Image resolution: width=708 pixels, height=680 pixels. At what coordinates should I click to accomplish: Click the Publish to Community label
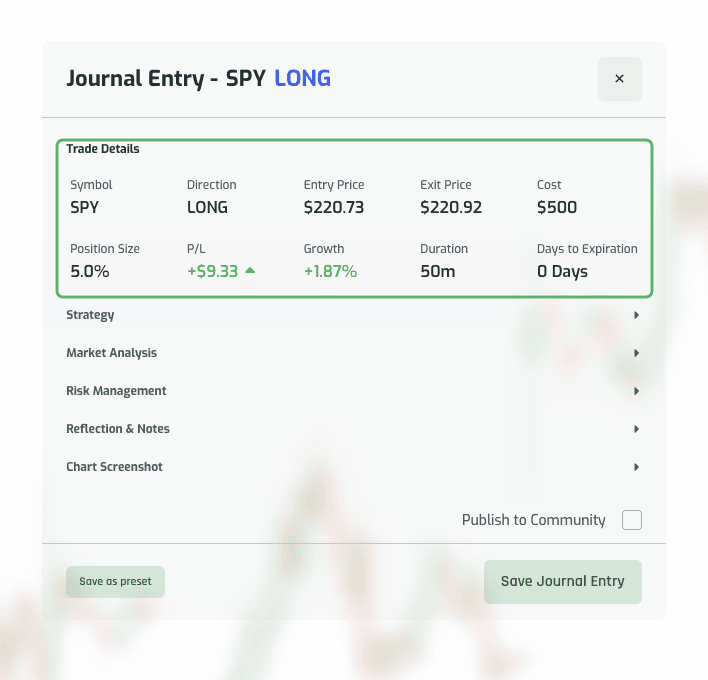coord(533,520)
